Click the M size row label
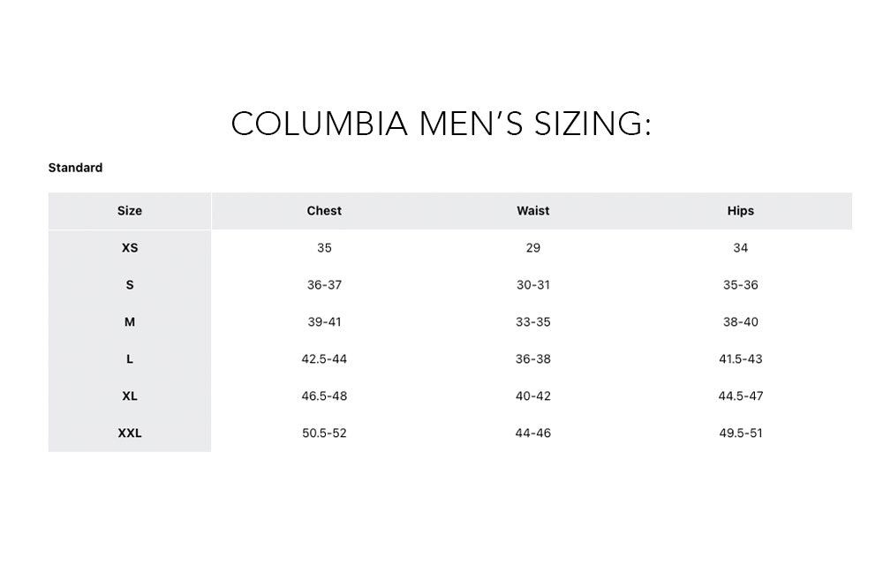883x588 pixels. (x=130, y=322)
